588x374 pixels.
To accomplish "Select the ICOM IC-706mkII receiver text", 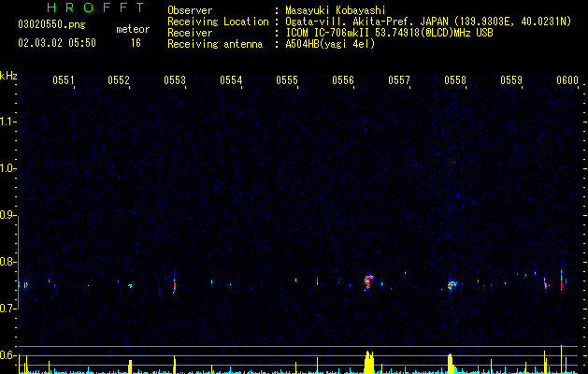I will [x=389, y=33].
